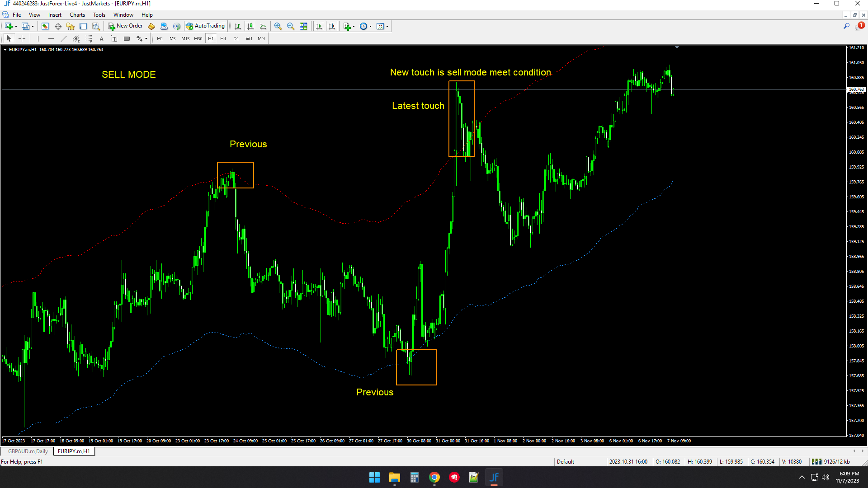Switch to the GBPAUD.m,Daily chart tab
Image resolution: width=868 pixels, height=488 pixels.
point(28,451)
